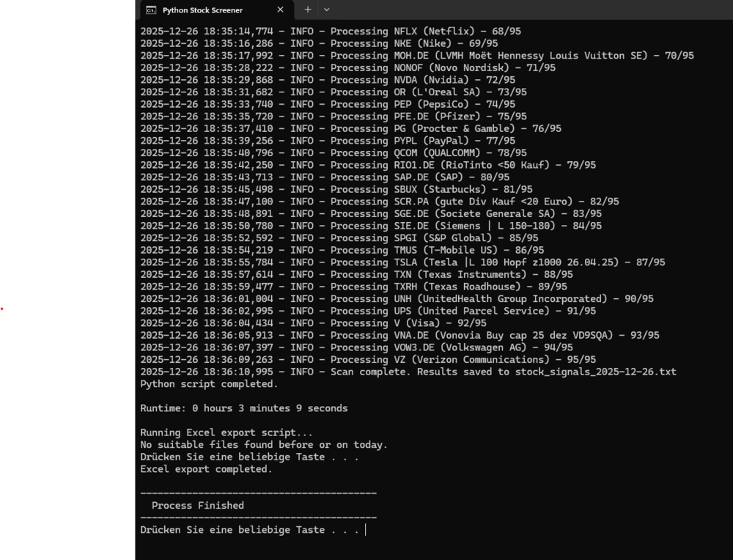The width and height of the screenshot is (733, 560).
Task: Click the TSLA (Tesla) 87/95 line
Action: [x=402, y=262]
